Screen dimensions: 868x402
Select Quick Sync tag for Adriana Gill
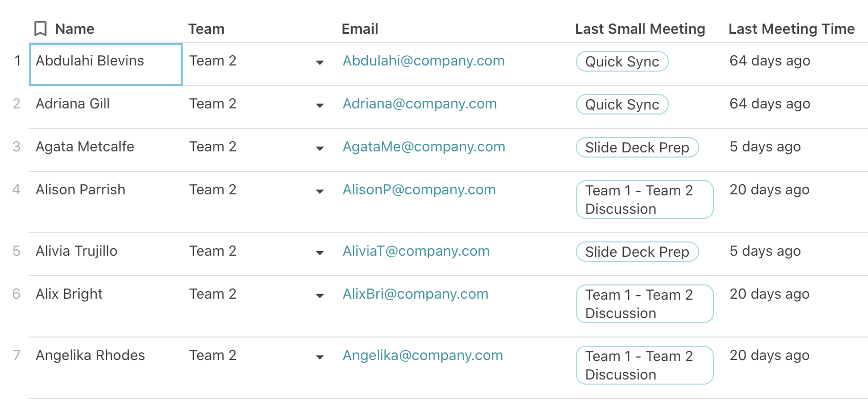coord(622,104)
